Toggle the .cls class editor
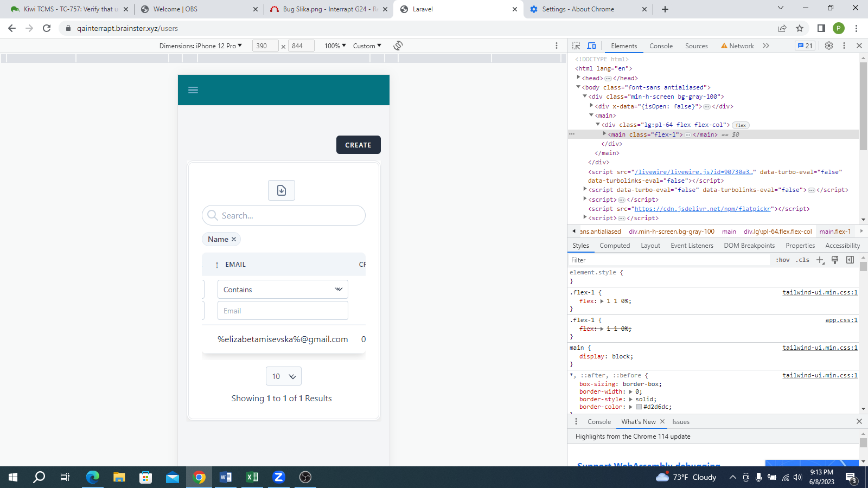Image resolution: width=868 pixels, height=488 pixels. [x=802, y=260]
